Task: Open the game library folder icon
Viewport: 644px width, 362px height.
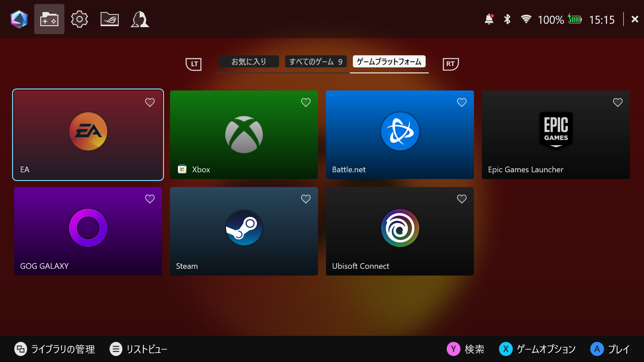Action: click(49, 19)
